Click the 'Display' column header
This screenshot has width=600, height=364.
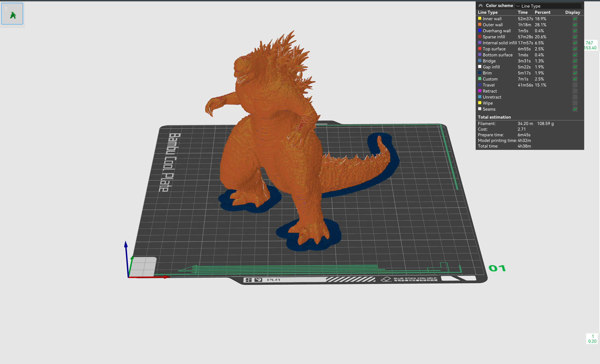pos(573,12)
